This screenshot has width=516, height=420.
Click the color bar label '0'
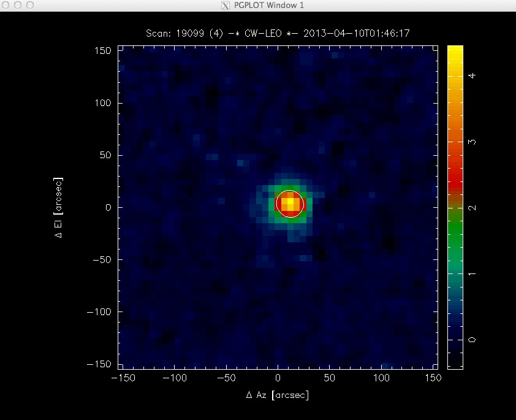(472, 340)
